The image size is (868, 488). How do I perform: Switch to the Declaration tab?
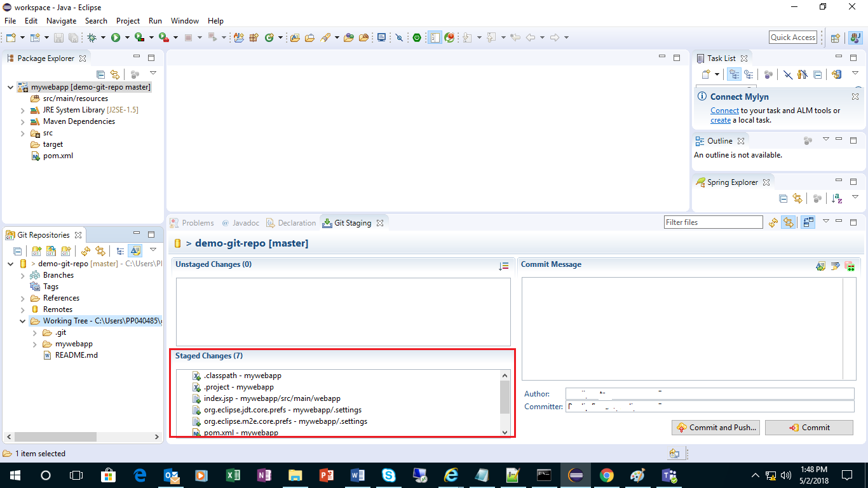coord(291,223)
